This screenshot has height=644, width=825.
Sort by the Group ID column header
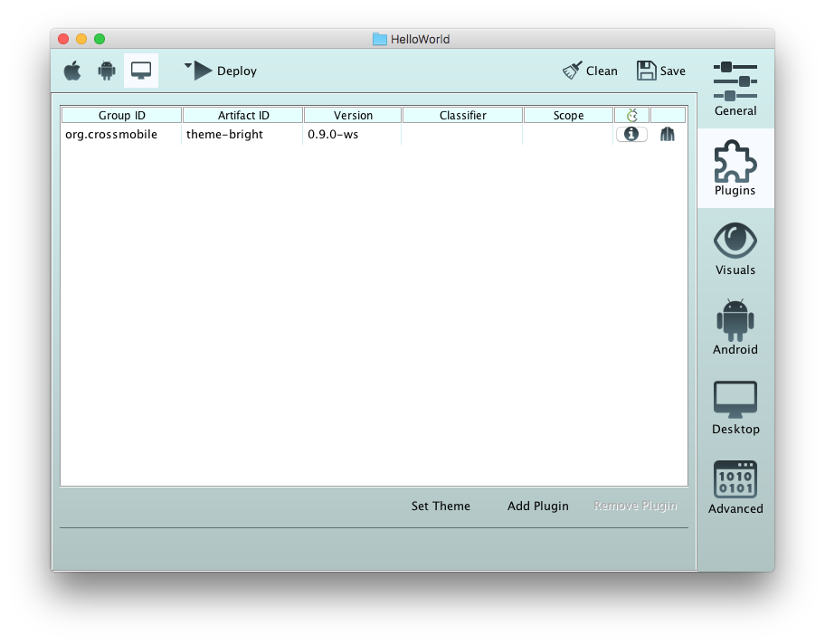click(121, 115)
